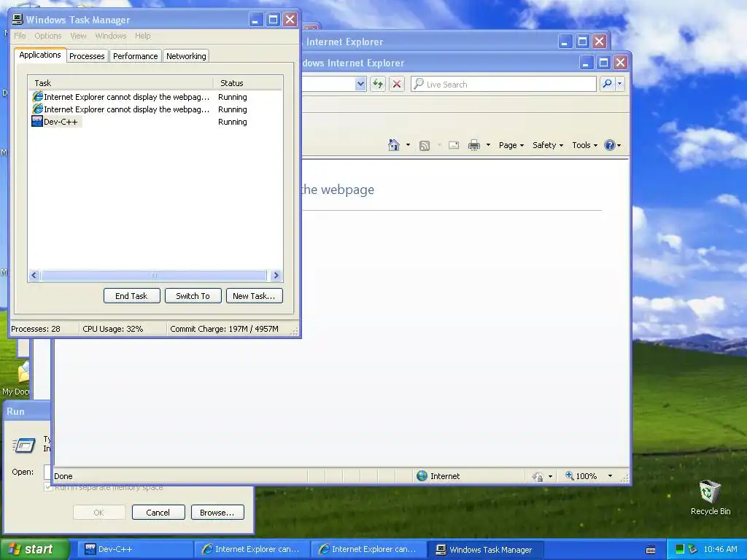The width and height of the screenshot is (747, 560).
Task: Click the New Task... button
Action: click(x=254, y=296)
